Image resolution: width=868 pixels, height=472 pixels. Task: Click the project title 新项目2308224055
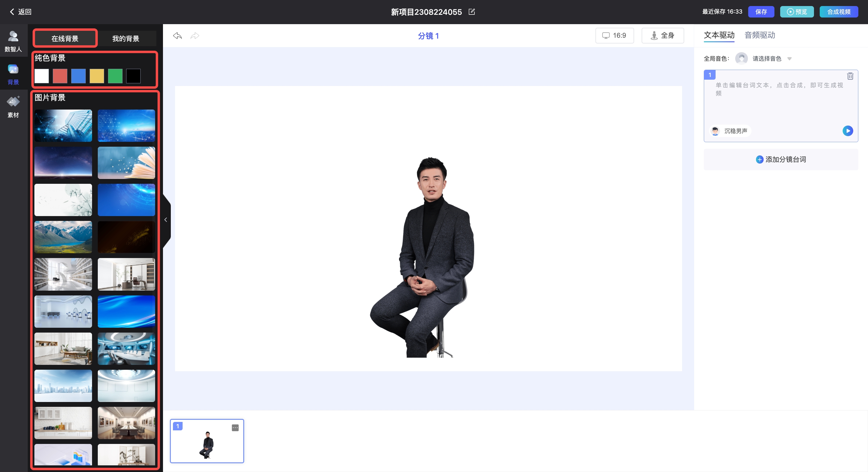[426, 12]
